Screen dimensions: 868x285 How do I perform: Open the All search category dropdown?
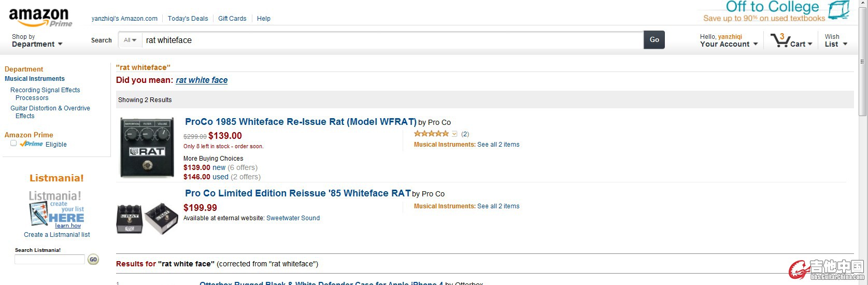pyautogui.click(x=130, y=40)
